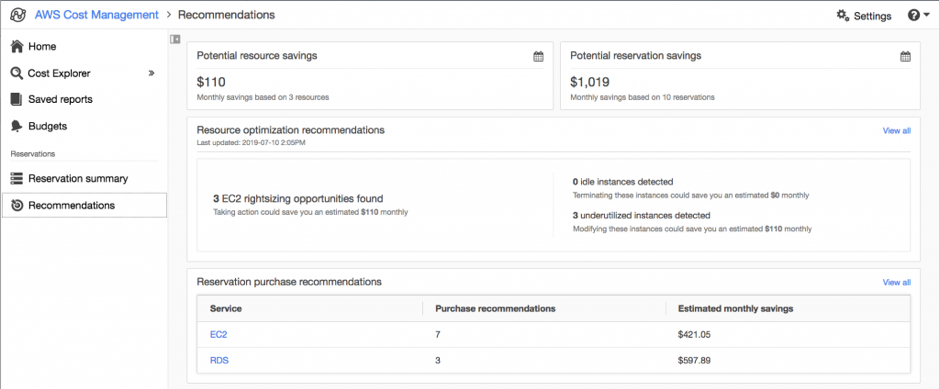Open the Settings gear icon

coord(843,15)
